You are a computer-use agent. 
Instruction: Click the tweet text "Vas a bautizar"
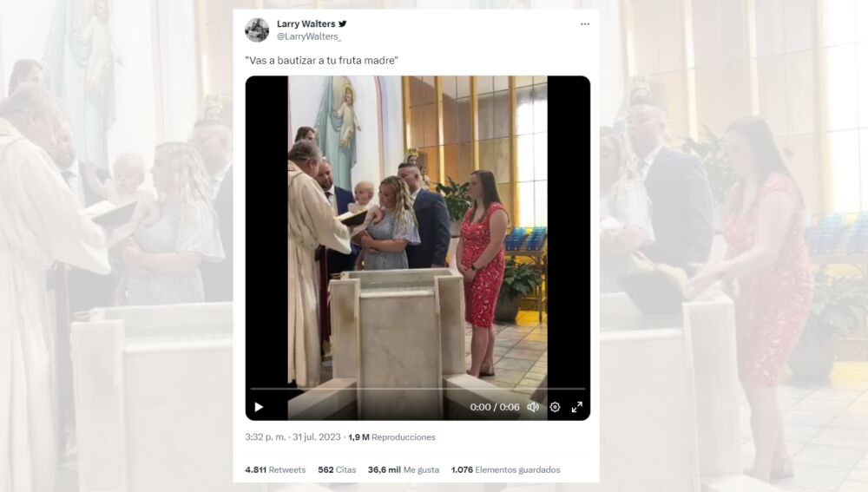[282, 61]
